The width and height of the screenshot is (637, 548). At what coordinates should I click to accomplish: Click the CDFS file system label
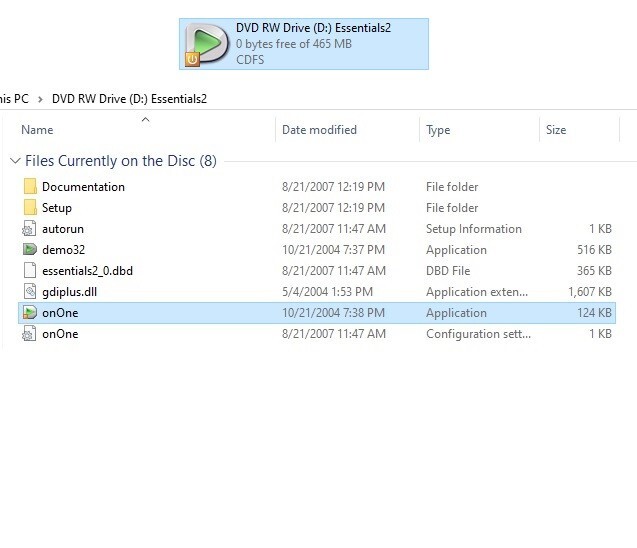point(250,60)
